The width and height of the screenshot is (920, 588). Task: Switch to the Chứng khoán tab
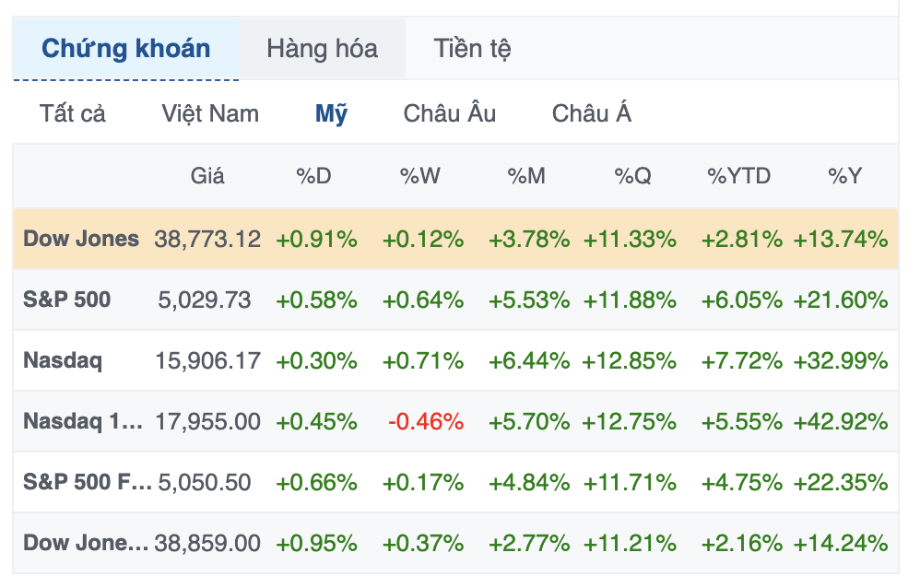click(125, 49)
